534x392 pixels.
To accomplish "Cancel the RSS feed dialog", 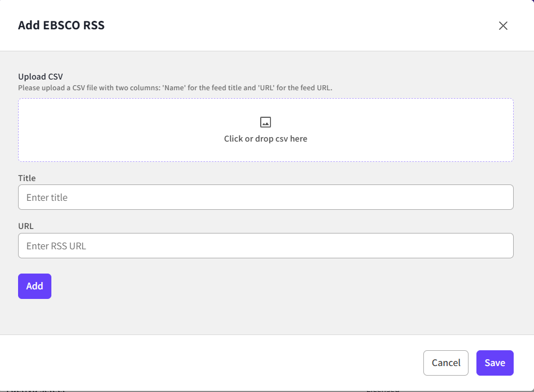I will pos(445,363).
